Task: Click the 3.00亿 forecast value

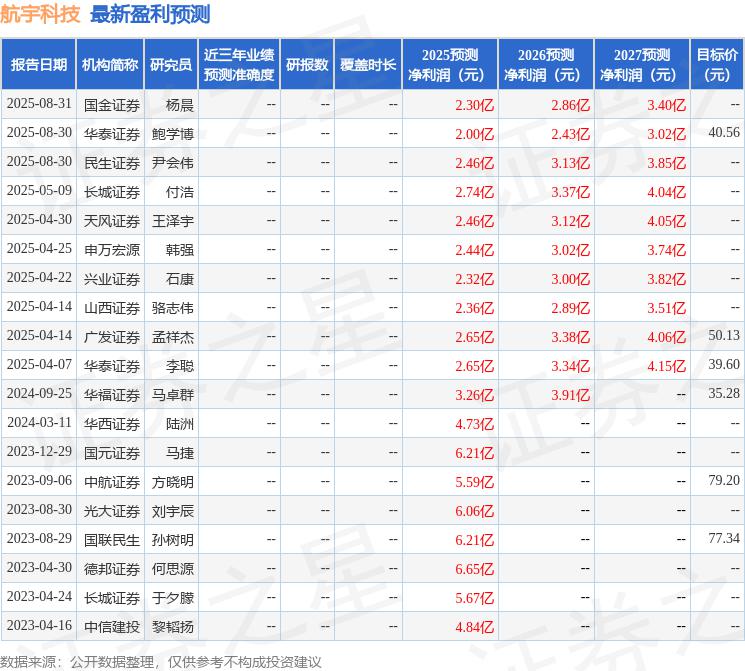Action: point(570,279)
